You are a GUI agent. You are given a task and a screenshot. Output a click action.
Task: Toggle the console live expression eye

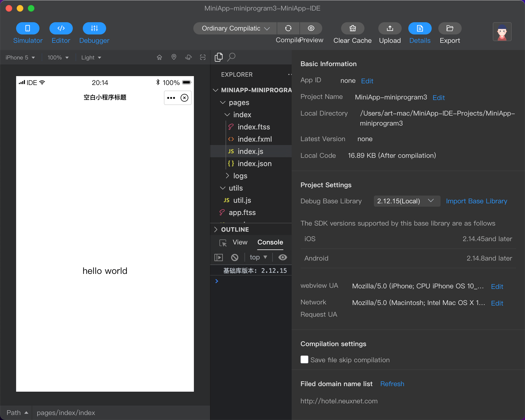pyautogui.click(x=282, y=257)
